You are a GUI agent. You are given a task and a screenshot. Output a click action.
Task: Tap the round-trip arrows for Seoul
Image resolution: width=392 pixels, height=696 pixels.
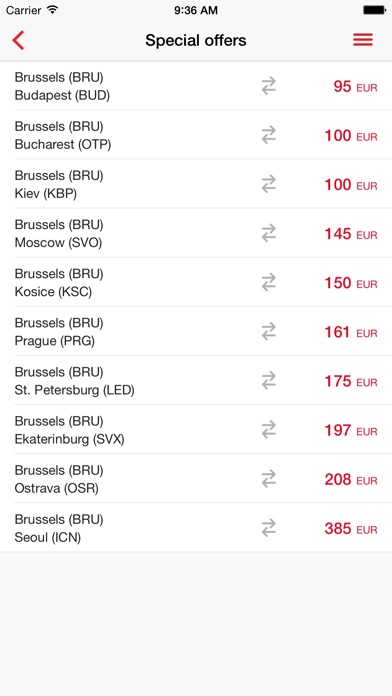[269, 528]
